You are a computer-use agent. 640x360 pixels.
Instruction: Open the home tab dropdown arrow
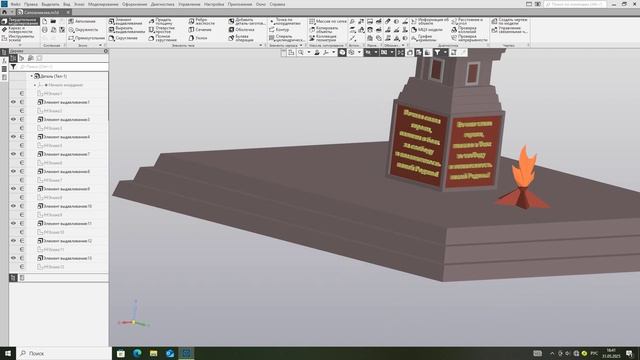click(x=11, y=12)
